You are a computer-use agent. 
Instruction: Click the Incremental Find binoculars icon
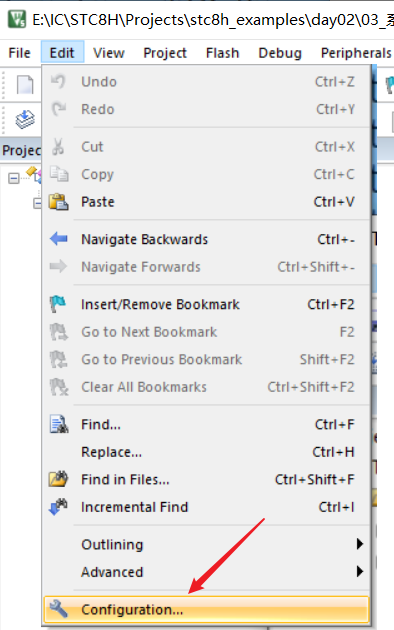[58, 507]
